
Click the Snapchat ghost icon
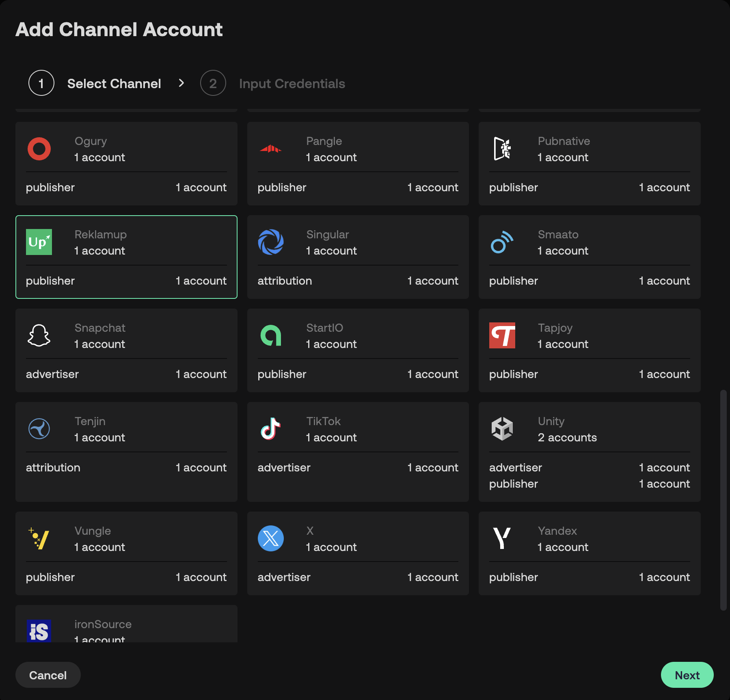[x=39, y=335]
